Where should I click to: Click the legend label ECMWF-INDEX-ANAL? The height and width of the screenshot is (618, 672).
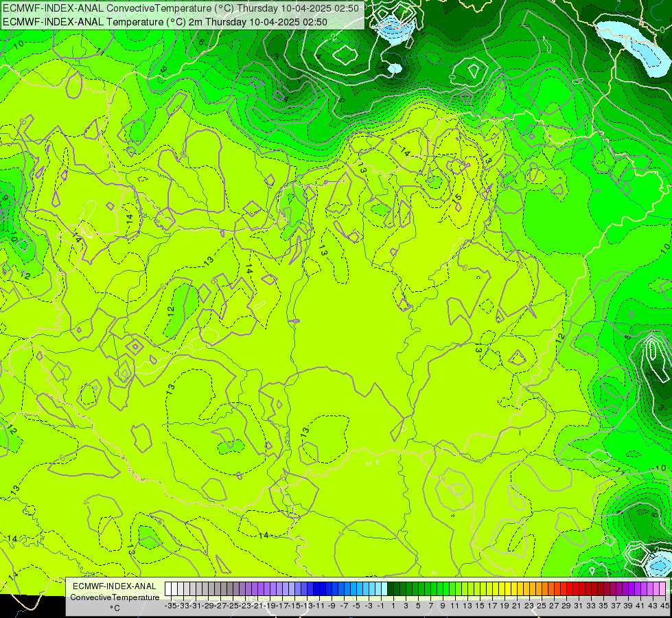[x=115, y=586]
